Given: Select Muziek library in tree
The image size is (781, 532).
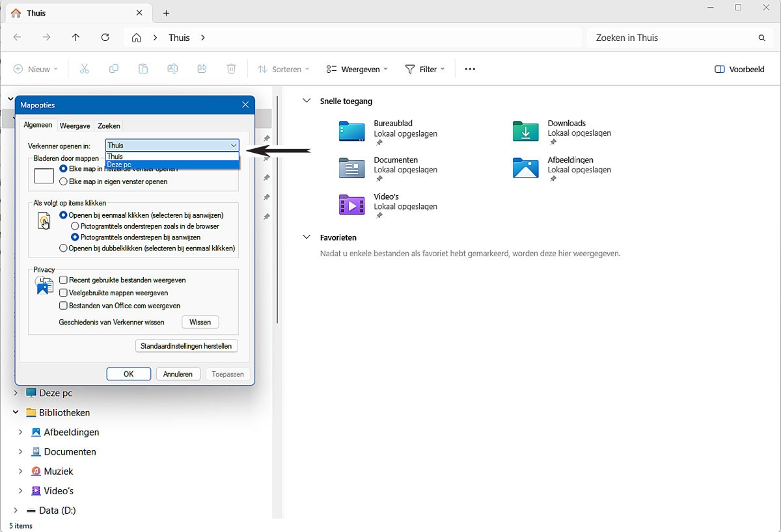Looking at the screenshot, I should (x=59, y=471).
